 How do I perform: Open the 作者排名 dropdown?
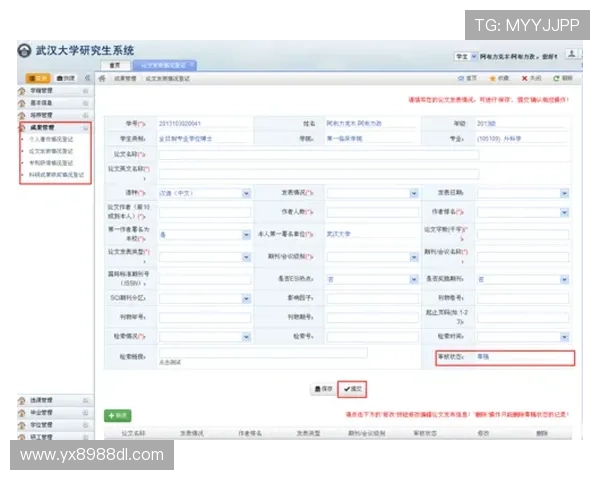(x=564, y=212)
